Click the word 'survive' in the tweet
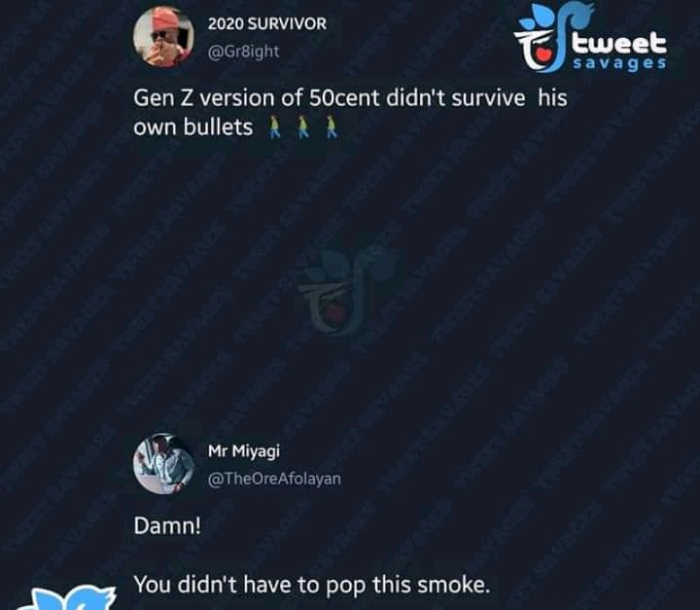The height and width of the screenshot is (610, 700). pyautogui.click(x=488, y=98)
